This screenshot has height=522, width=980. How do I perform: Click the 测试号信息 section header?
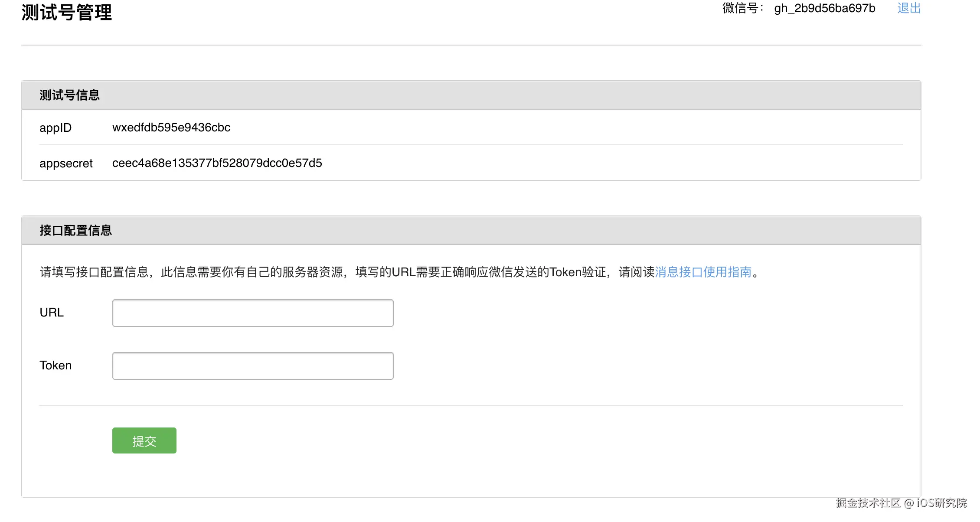click(x=69, y=95)
